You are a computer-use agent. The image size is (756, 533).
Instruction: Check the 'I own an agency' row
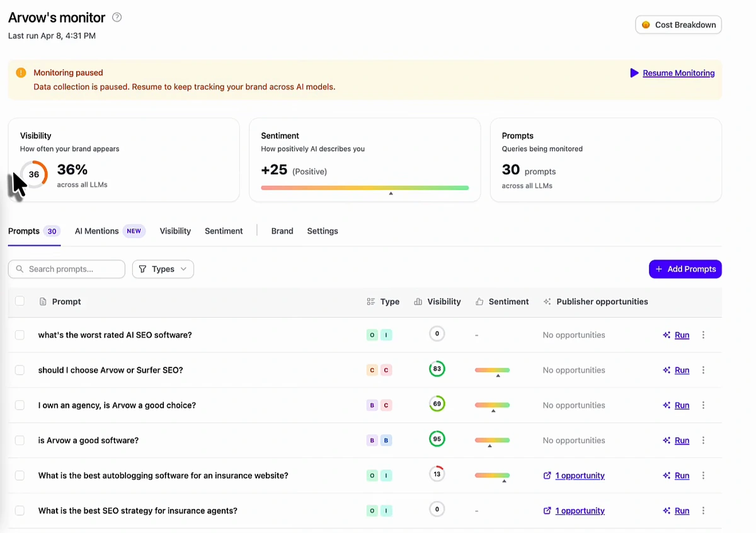[20, 405]
